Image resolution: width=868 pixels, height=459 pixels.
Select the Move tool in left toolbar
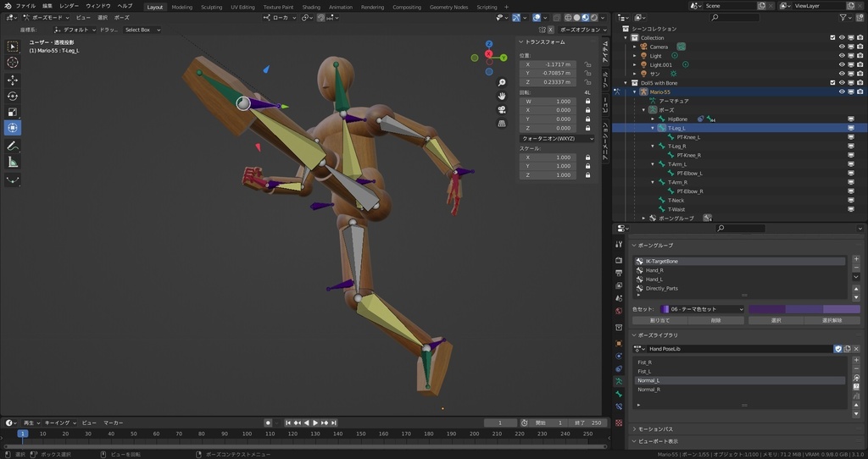tap(13, 80)
